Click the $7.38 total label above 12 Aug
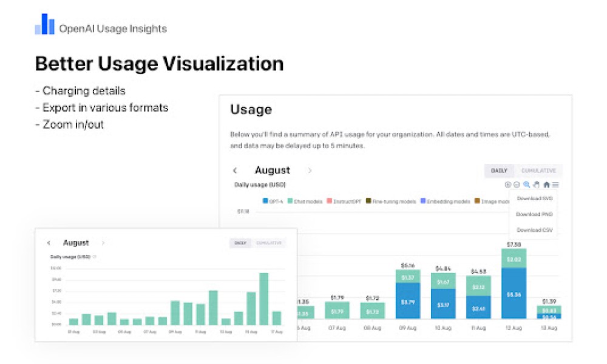Viewport: 607px width, 364px height. pos(514,244)
